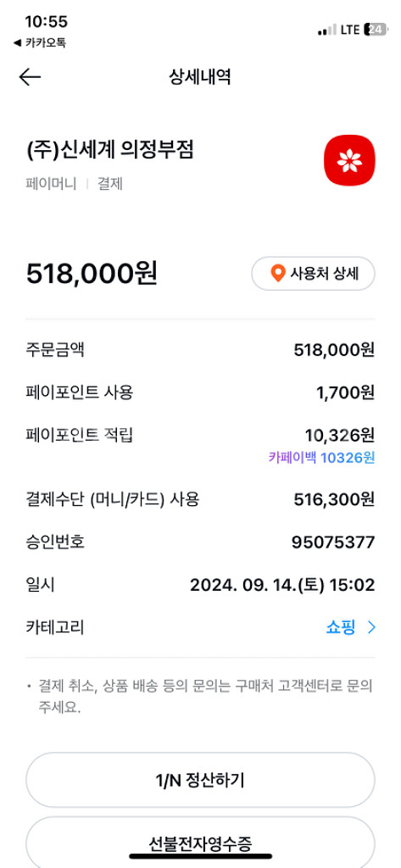Select the approval number 95075377
The image size is (401, 868).
point(333,542)
